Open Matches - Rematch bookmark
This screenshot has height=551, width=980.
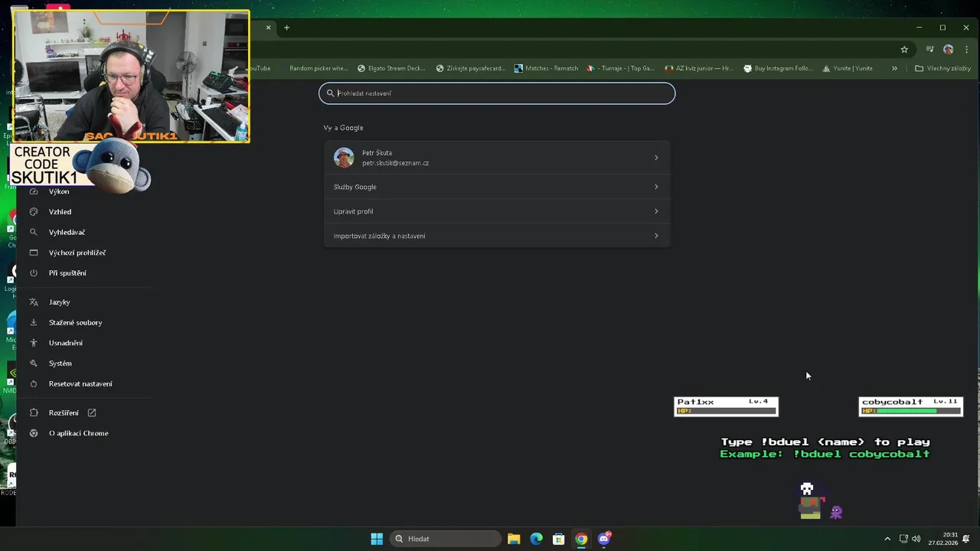point(547,68)
